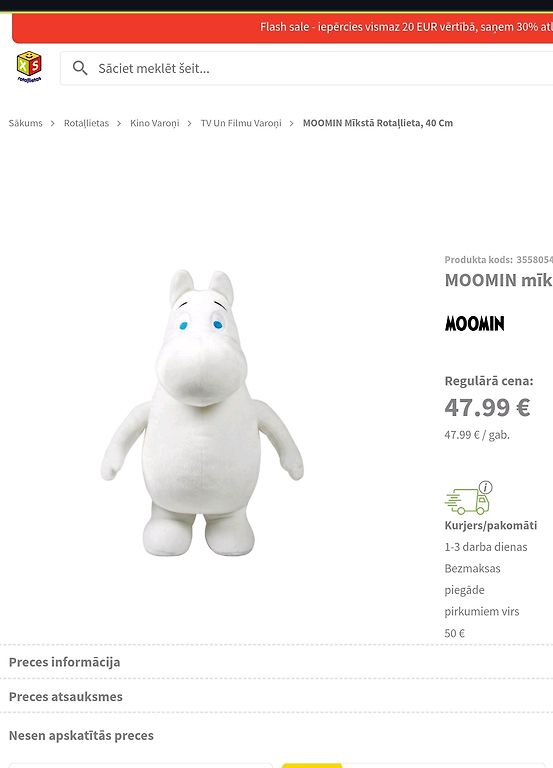
Task: Focus the Sāciet meklēt šeit search field
Action: coord(307,68)
